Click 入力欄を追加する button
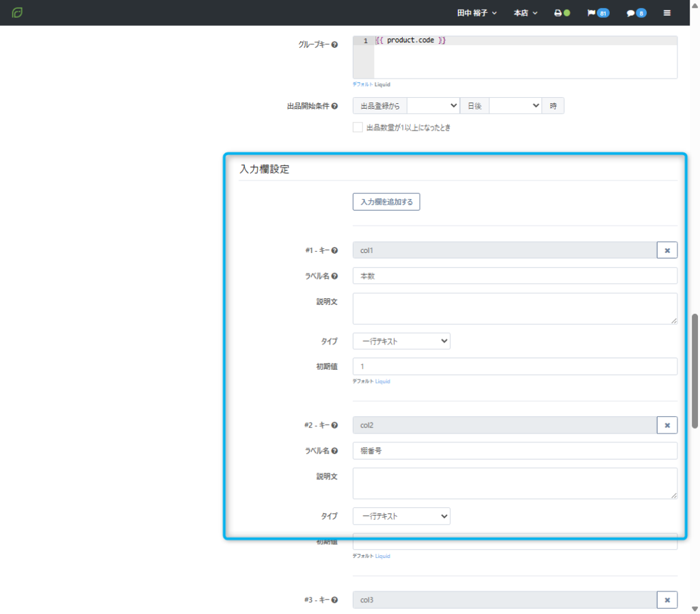The width and height of the screenshot is (700, 614). [x=386, y=202]
